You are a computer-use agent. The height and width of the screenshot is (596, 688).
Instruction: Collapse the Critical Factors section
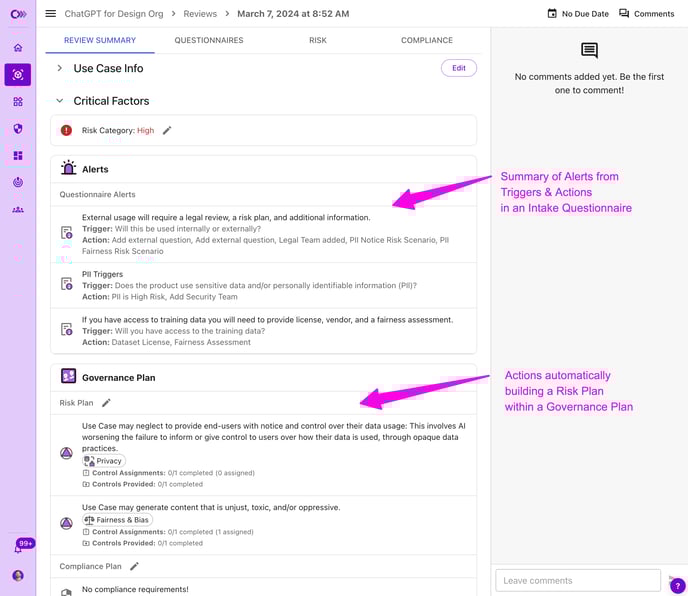click(x=60, y=101)
